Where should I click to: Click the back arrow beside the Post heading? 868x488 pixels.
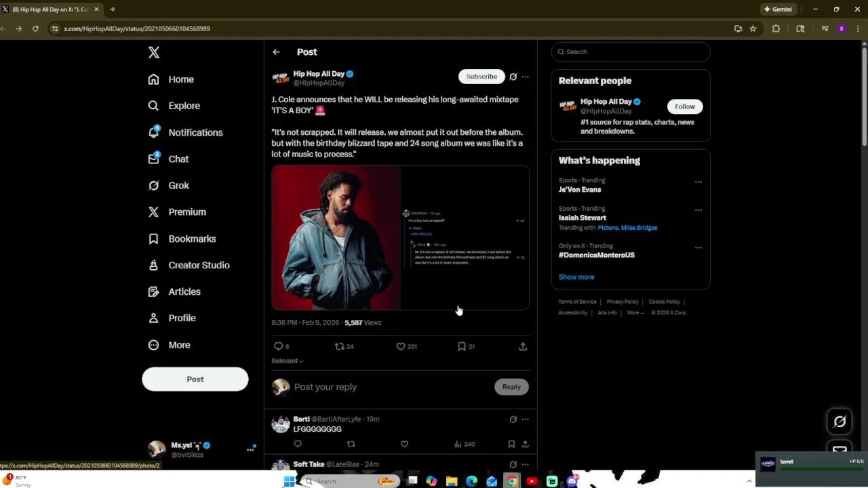pyautogui.click(x=276, y=52)
